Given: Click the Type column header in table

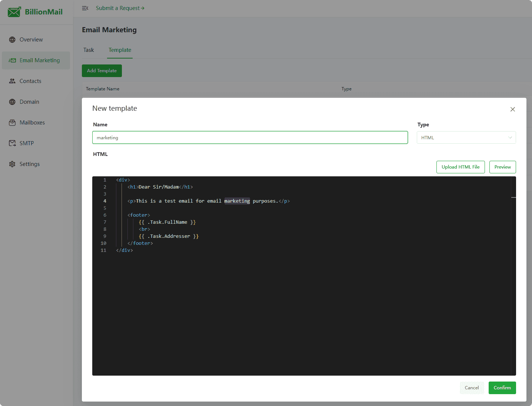Looking at the screenshot, I should pos(346,89).
